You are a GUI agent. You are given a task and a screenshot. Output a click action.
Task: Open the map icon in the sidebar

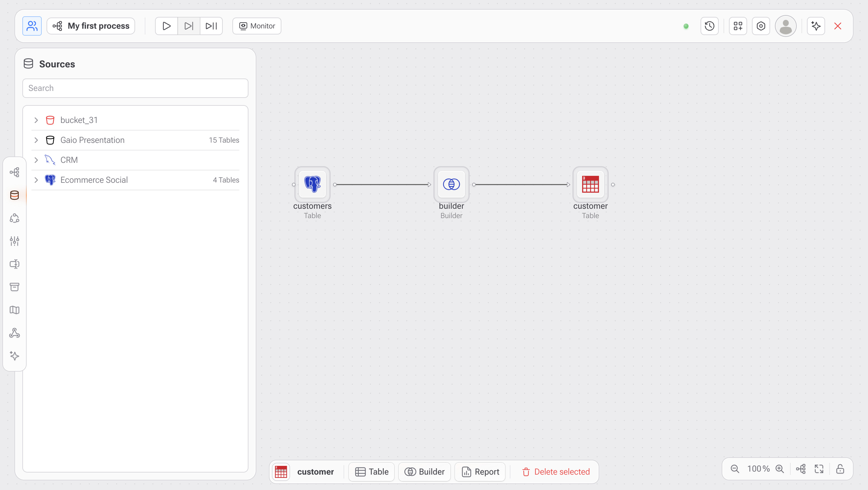[15, 310]
